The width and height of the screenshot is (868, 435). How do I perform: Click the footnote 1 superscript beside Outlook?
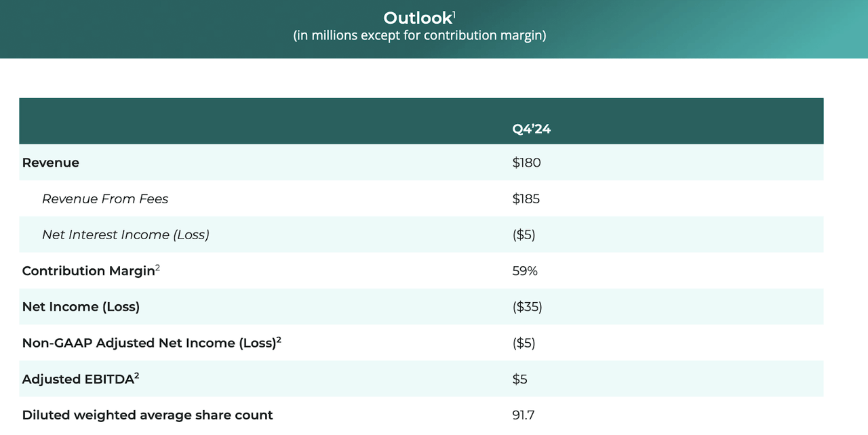(454, 14)
